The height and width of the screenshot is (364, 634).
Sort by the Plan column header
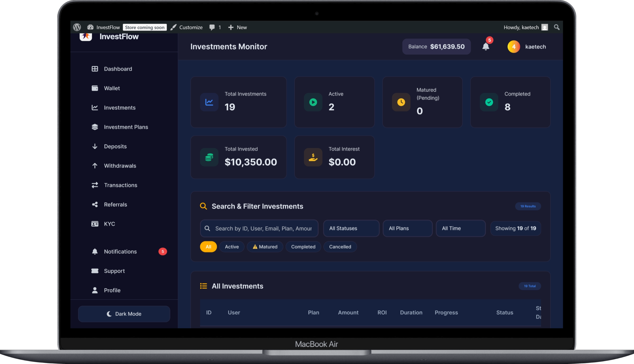[313, 312]
